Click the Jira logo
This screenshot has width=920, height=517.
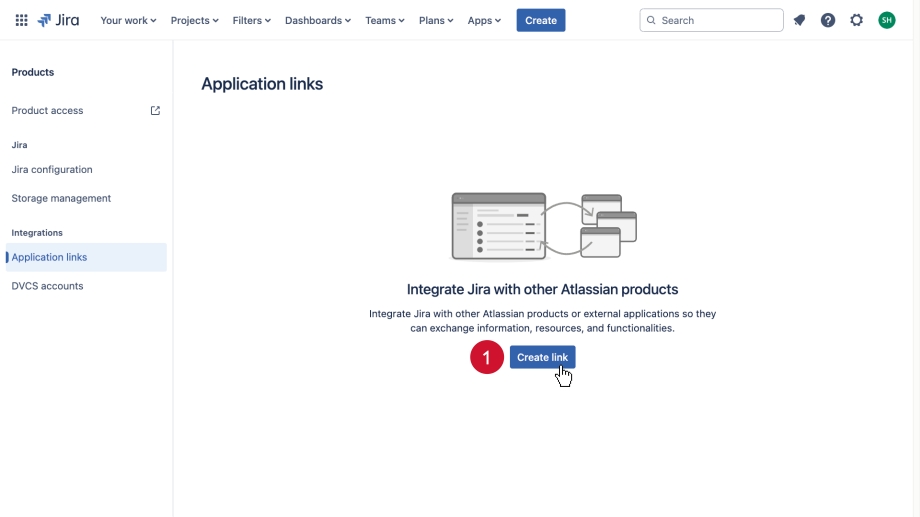58,20
